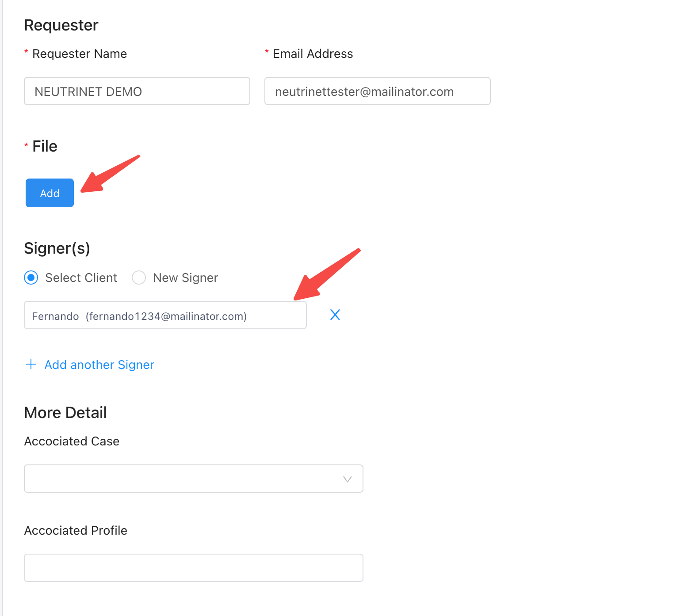Click the Add another Signer link
This screenshot has height=616, width=688.
tap(99, 365)
